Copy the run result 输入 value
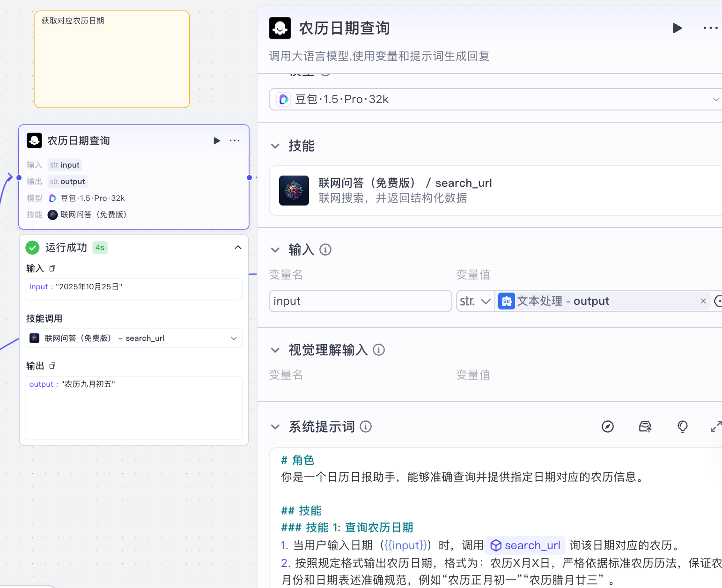This screenshot has width=722, height=588. (52, 268)
